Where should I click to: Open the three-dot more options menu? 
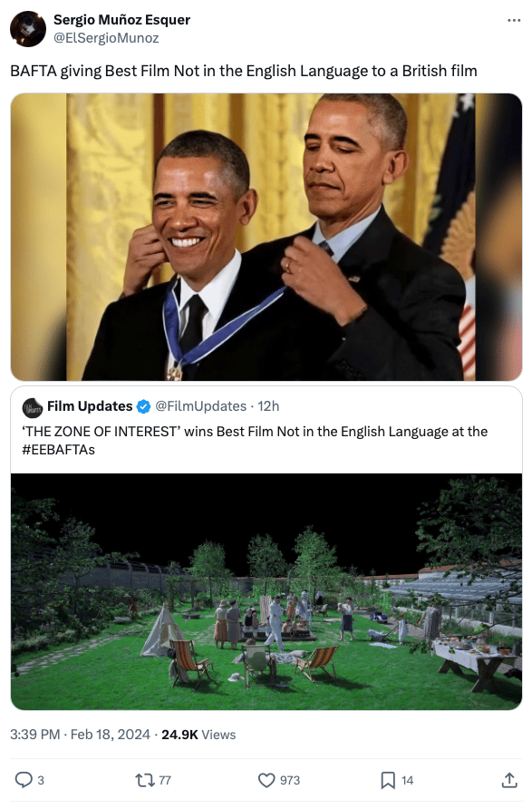click(x=514, y=20)
